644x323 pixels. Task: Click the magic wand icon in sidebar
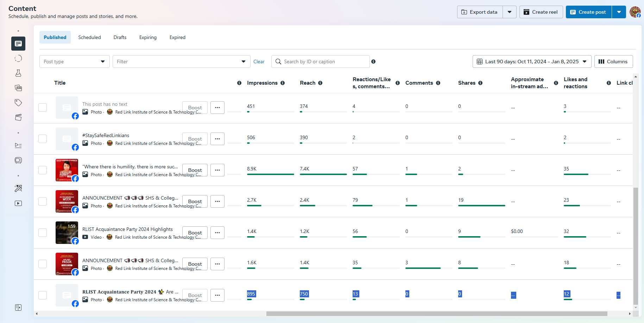coord(18,188)
